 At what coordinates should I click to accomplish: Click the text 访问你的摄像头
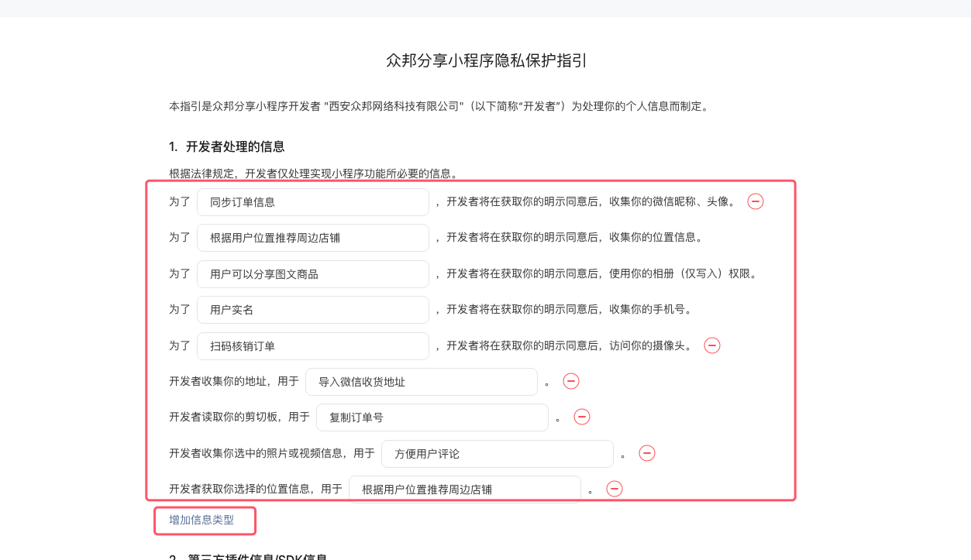pyautogui.click(x=650, y=345)
